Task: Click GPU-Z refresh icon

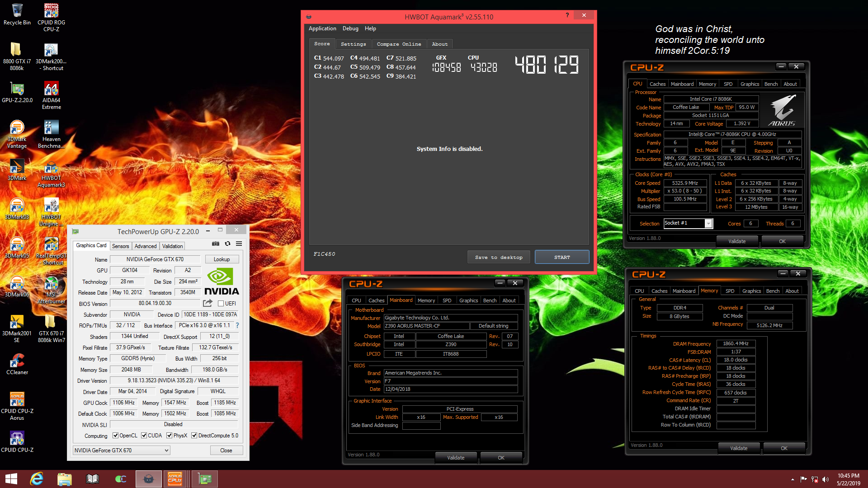Action: 227,244
